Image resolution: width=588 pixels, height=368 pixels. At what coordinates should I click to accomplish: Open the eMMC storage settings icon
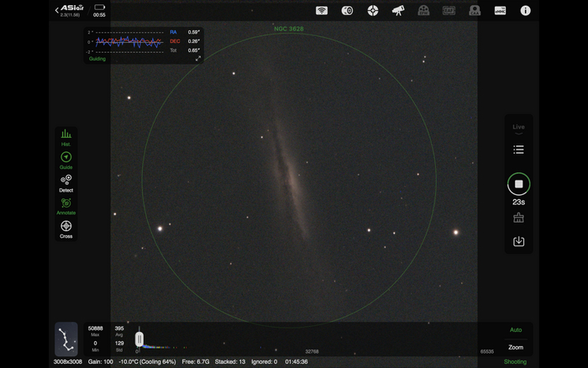coord(500,11)
